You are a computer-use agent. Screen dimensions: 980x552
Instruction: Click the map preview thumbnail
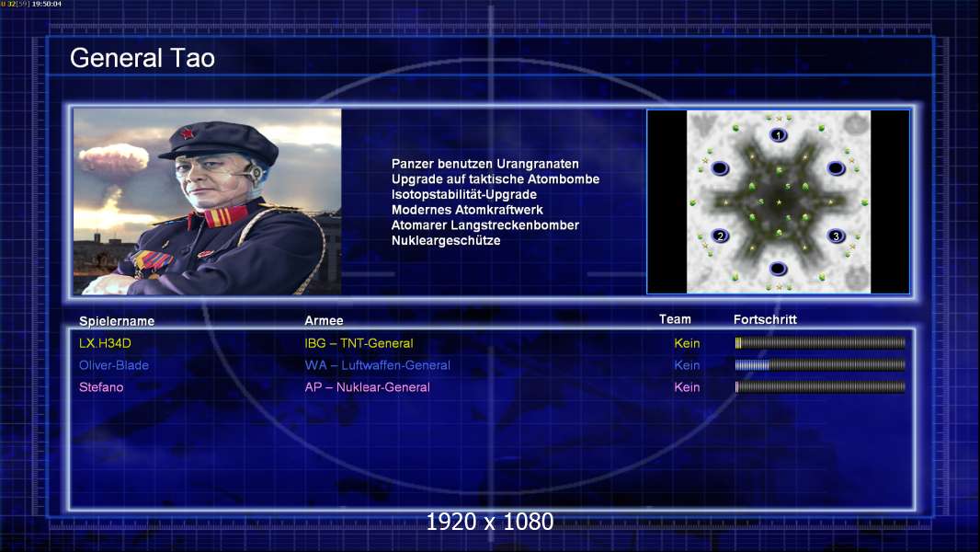[x=778, y=201]
